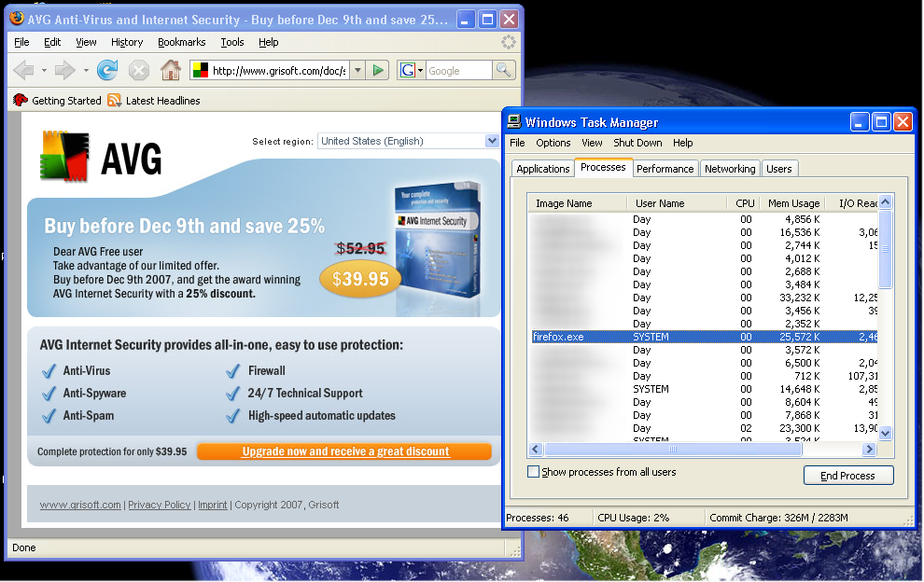The height and width of the screenshot is (582, 924).
Task: Click the horizontal scrollbar thumb in process list
Action: tap(673, 450)
